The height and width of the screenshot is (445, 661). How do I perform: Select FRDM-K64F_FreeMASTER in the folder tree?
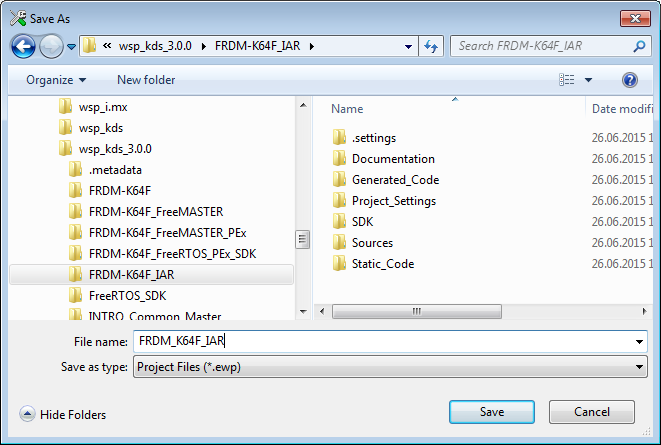(x=155, y=211)
